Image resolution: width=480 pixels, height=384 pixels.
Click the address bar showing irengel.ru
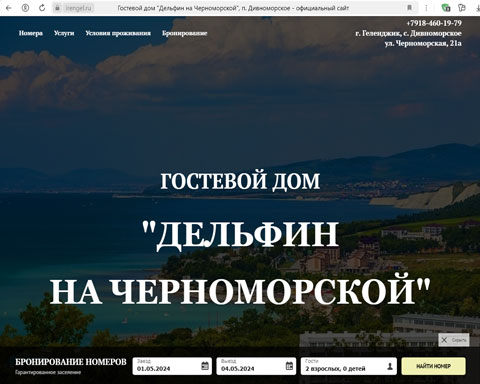[x=78, y=8]
